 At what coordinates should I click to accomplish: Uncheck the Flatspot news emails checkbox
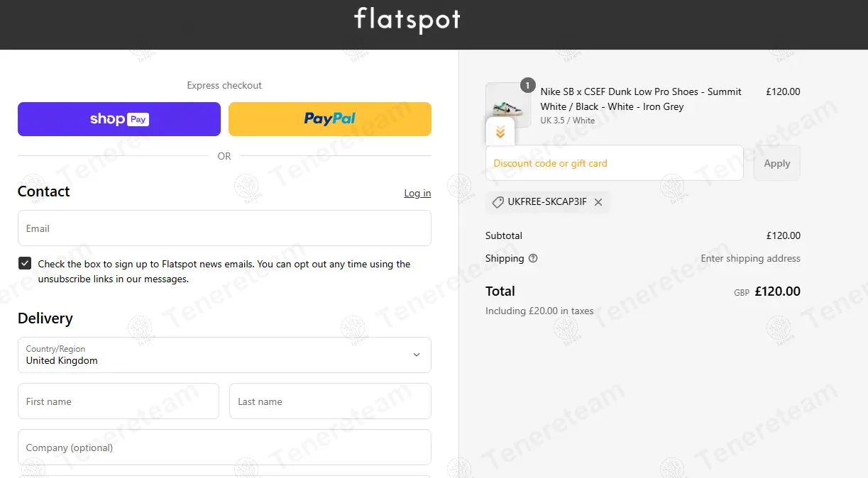pos(25,264)
